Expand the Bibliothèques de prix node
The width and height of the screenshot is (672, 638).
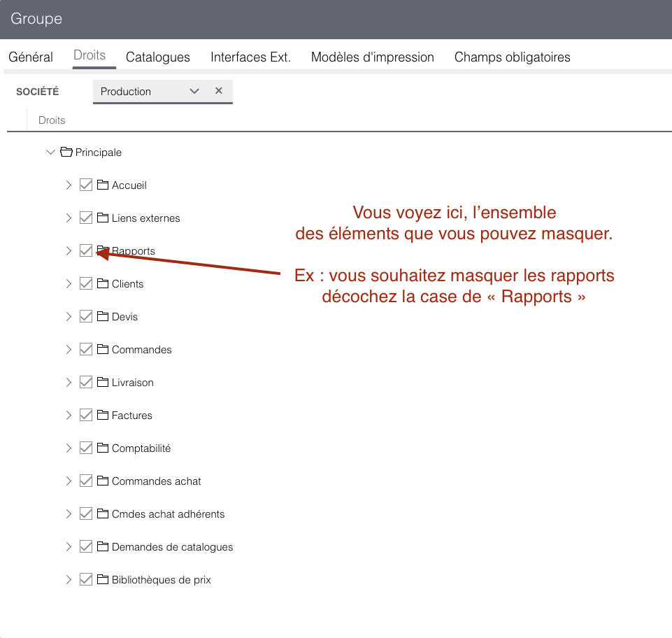pyautogui.click(x=69, y=579)
